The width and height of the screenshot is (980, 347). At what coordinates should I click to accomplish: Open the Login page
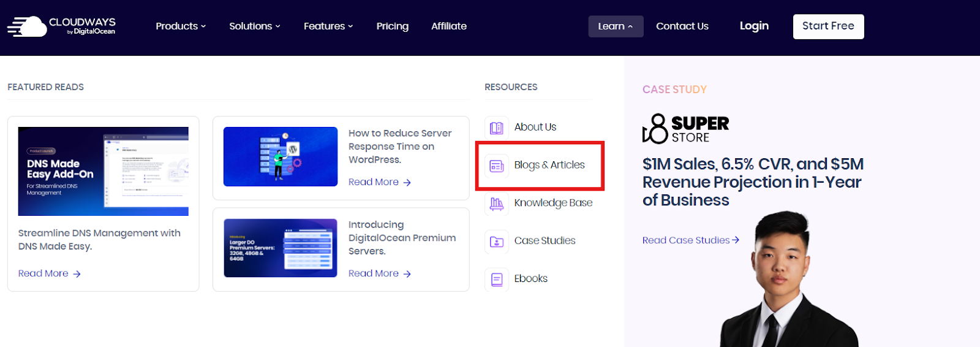tap(754, 26)
